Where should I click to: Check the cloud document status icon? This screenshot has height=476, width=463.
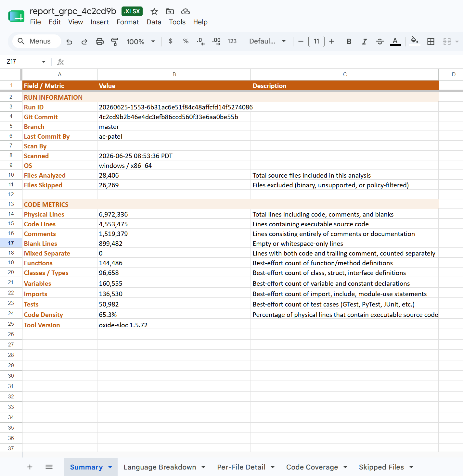tap(186, 12)
